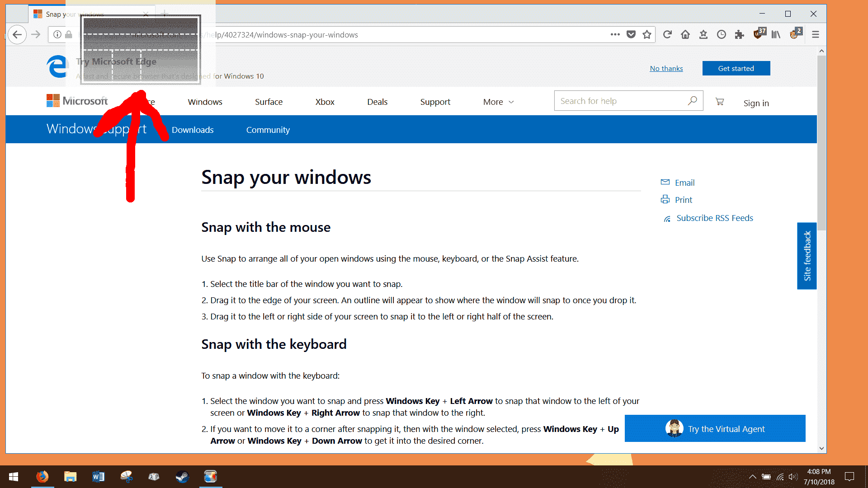Open network icon in system tray
The image size is (868, 488).
780,476
